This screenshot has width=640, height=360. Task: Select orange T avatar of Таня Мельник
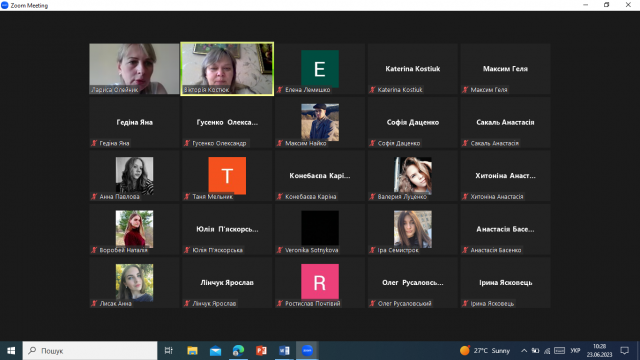click(x=227, y=176)
